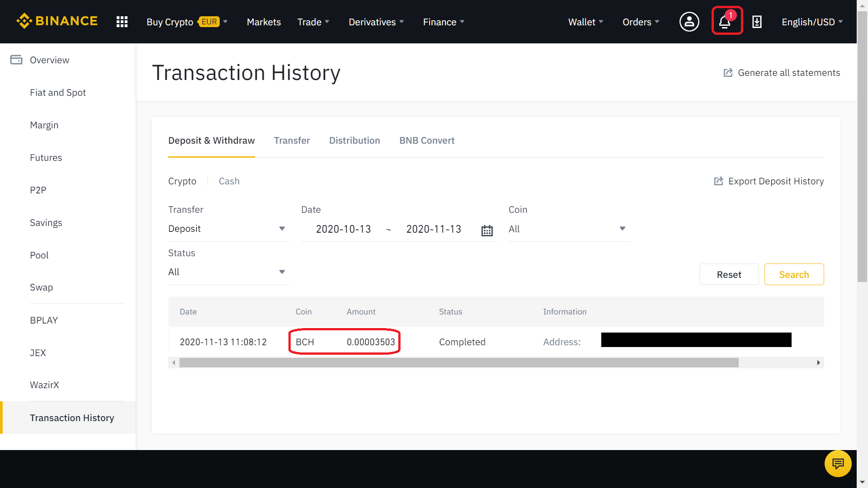
Task: Open the JEX section
Action: point(38,353)
